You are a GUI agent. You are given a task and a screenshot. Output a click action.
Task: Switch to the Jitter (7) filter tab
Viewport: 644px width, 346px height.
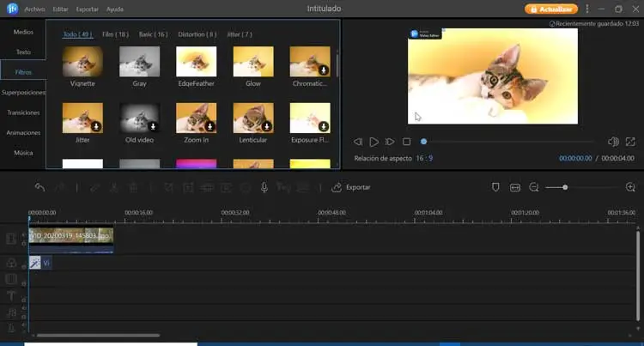click(240, 34)
